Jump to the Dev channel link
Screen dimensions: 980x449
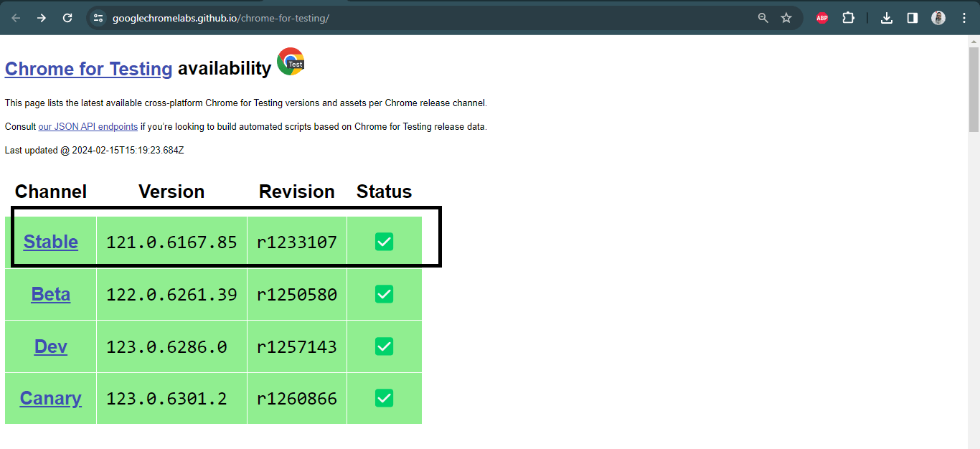click(51, 346)
